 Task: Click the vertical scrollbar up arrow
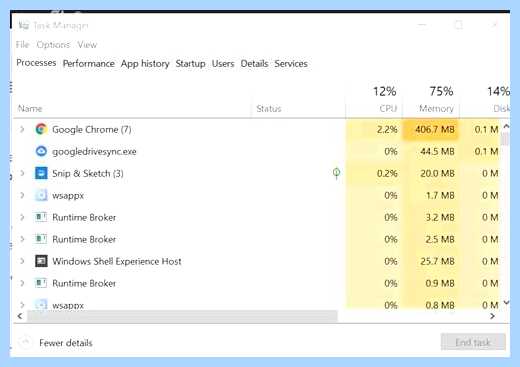(x=506, y=126)
